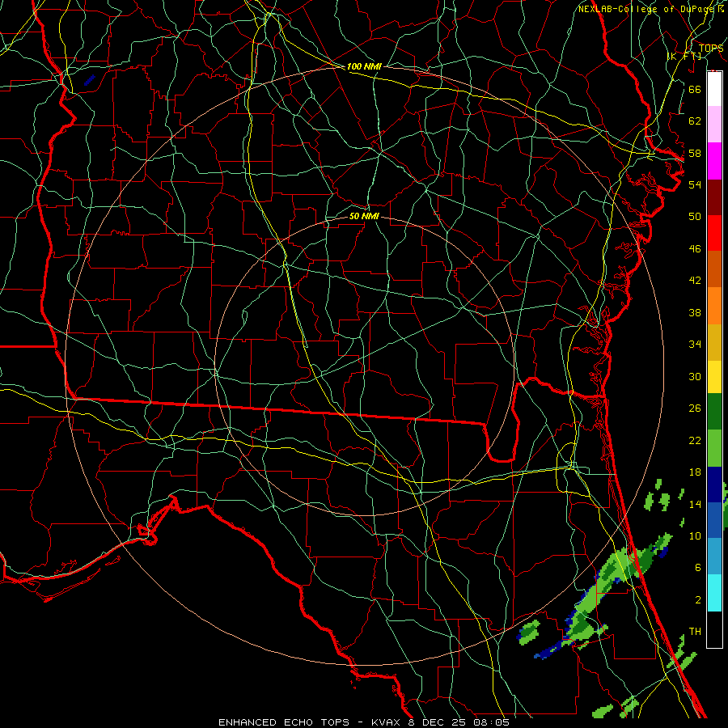Screen dimensions: 728x728
Task: Click the legend value '2'
Action: click(698, 600)
